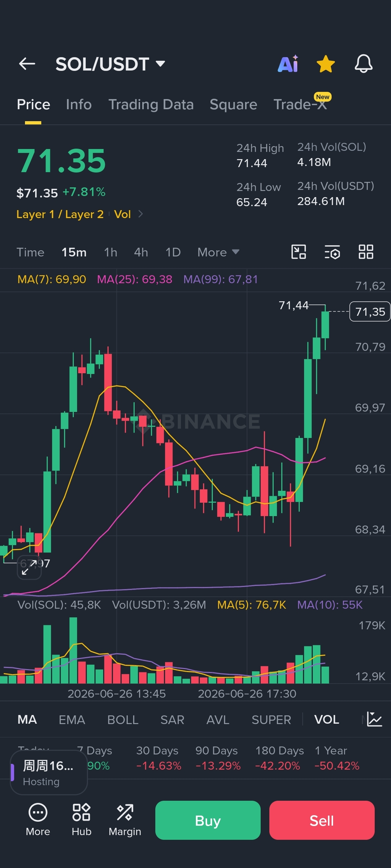Select the 1D chart interval

pos(173,252)
